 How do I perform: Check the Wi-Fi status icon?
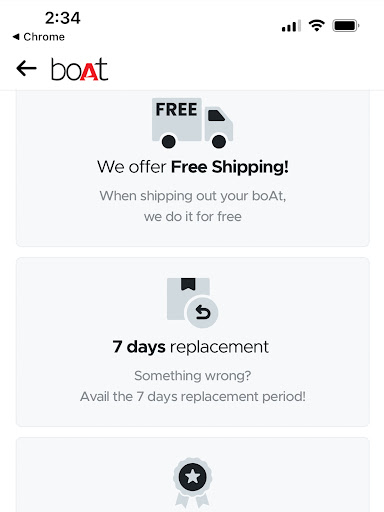[x=317, y=25]
